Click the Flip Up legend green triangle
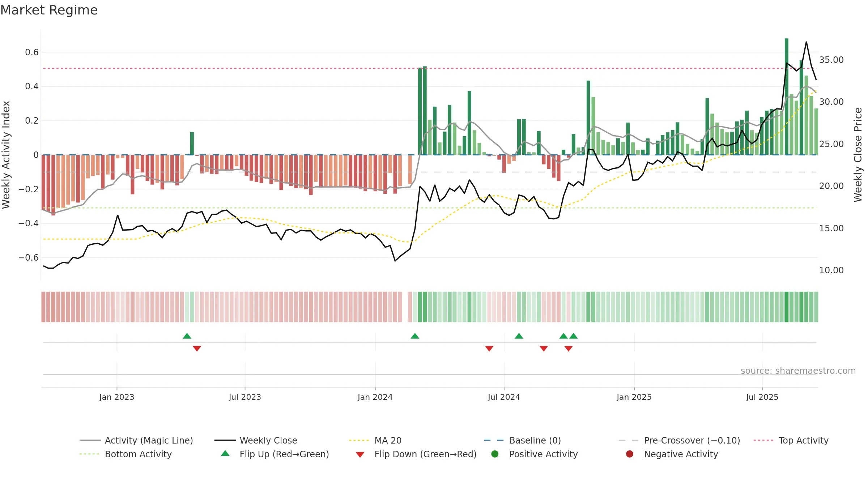868x488 pixels. click(x=225, y=453)
